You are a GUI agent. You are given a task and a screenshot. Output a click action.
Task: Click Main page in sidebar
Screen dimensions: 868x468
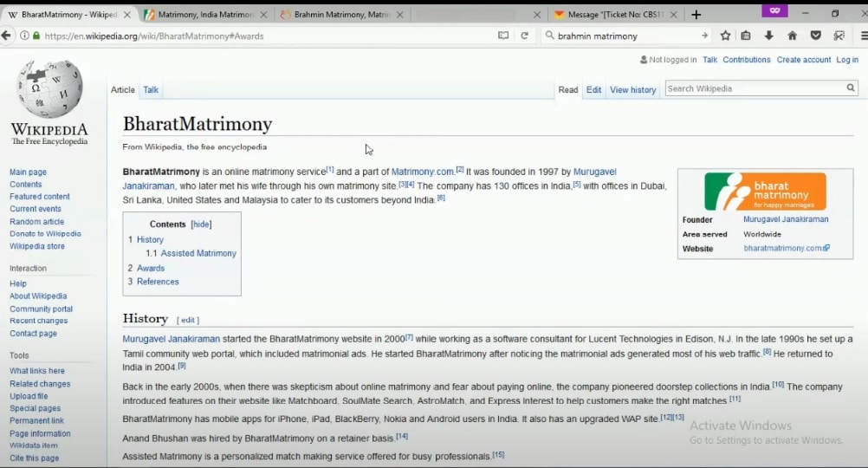28,172
